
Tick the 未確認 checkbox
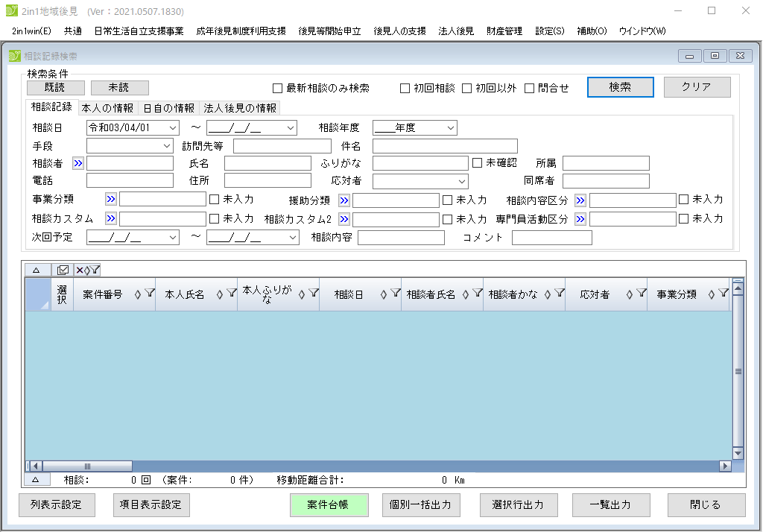tap(478, 162)
